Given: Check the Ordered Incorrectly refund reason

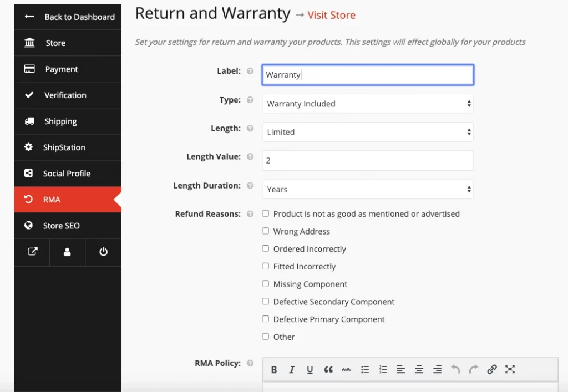Looking at the screenshot, I should (266, 248).
